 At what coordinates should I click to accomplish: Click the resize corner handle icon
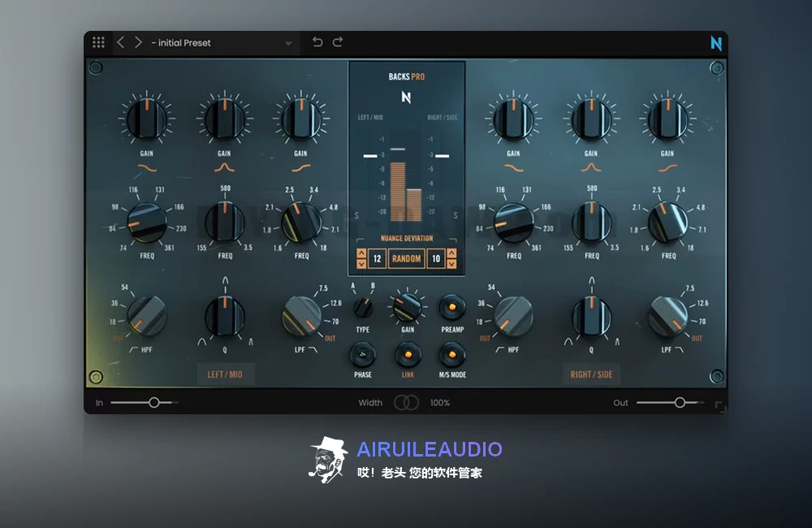[x=720, y=406]
